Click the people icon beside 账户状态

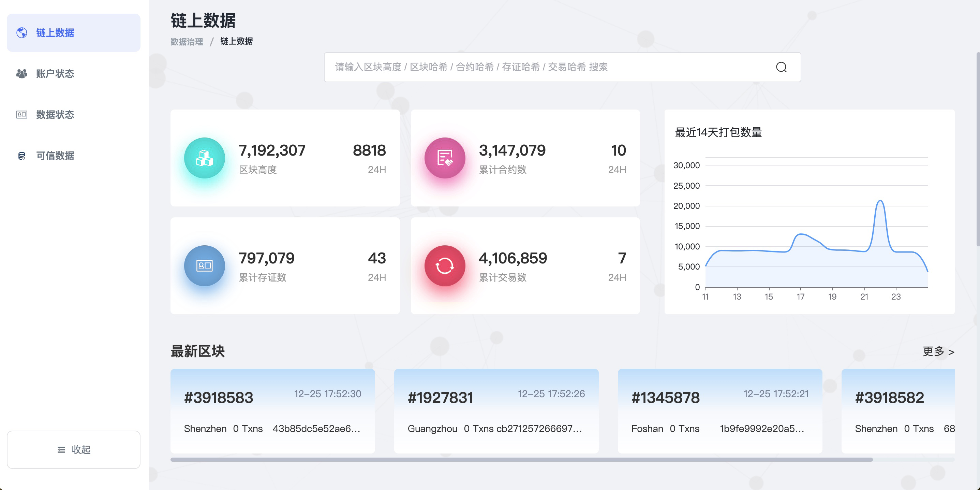(x=22, y=73)
